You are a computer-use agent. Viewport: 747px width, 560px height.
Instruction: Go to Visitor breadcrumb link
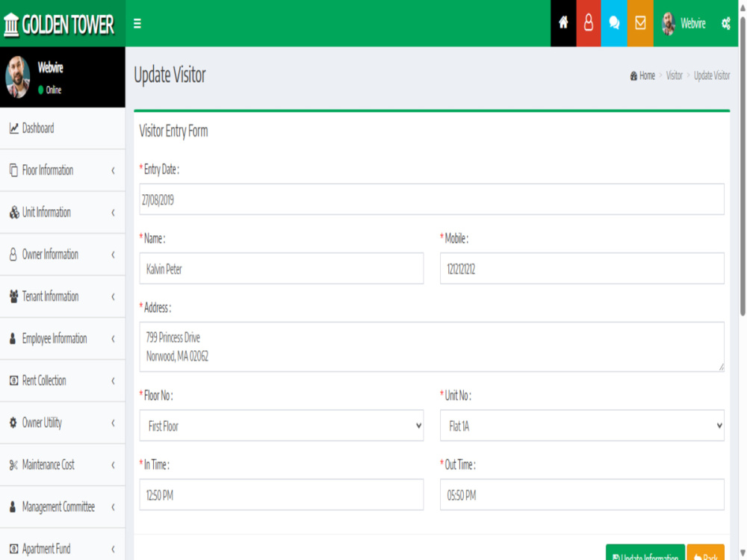pos(674,75)
